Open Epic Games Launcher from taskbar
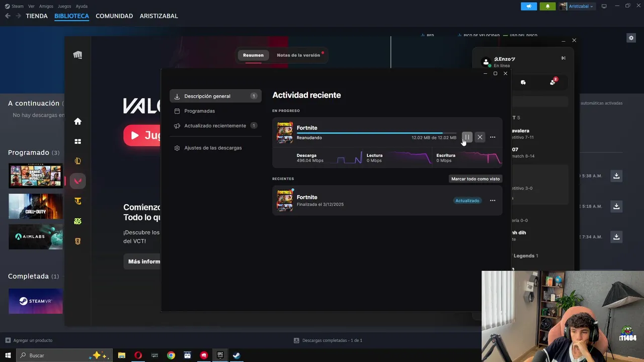The image size is (644, 362). click(x=220, y=355)
